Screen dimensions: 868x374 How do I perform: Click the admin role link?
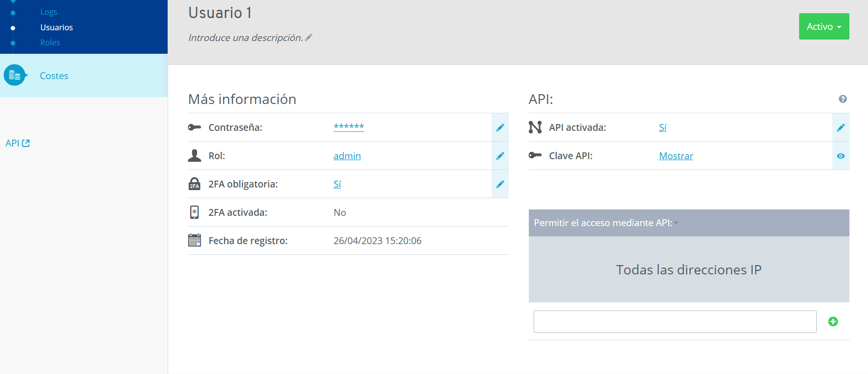[x=347, y=156]
